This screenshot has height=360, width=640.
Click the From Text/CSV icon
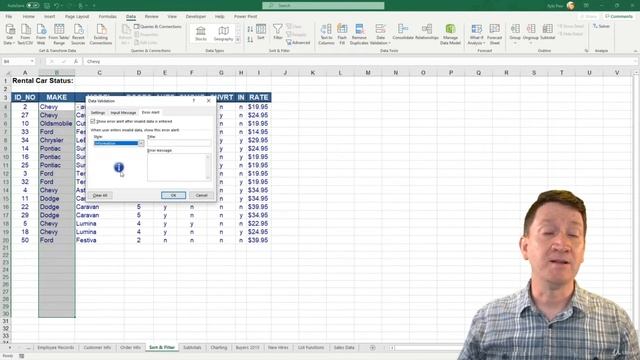[25, 34]
